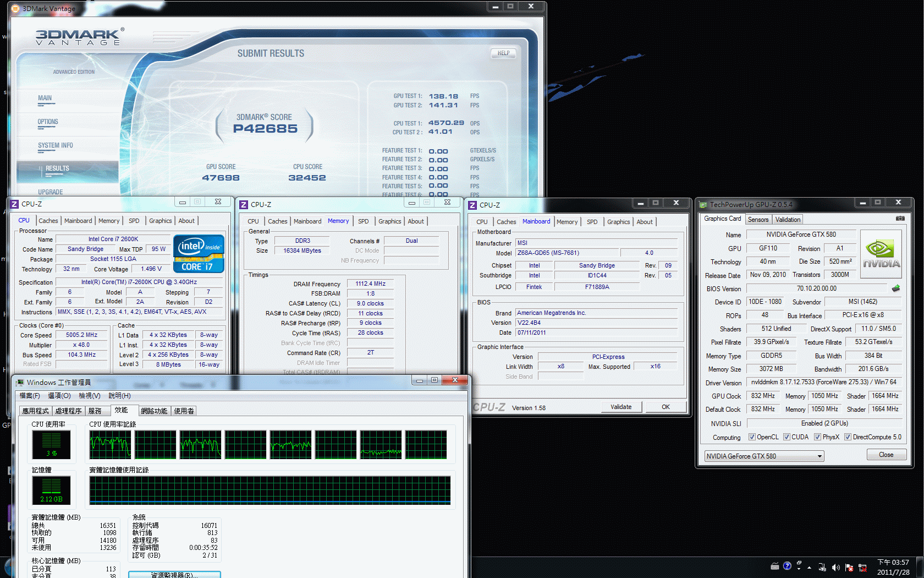Click the CPU-Z Memory window title icon

click(244, 204)
